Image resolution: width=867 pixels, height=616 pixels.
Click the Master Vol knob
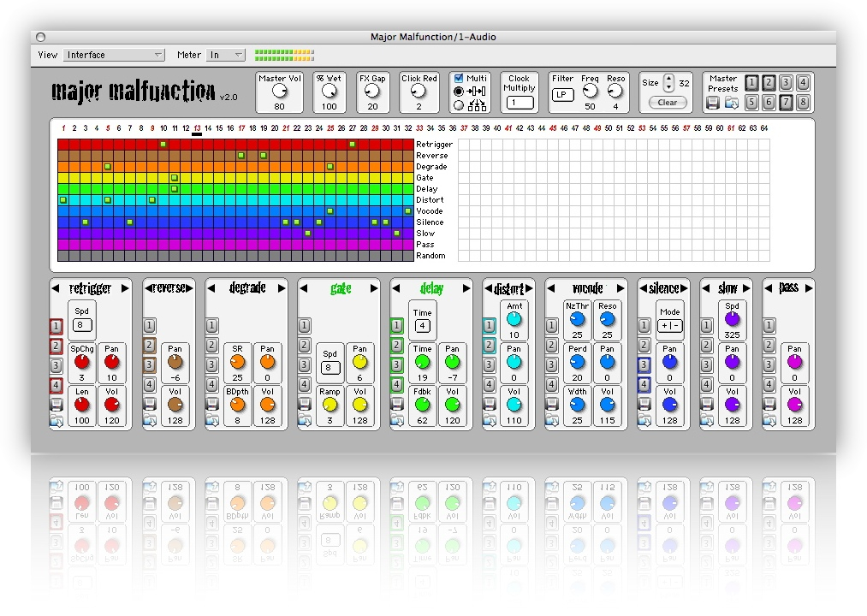(x=279, y=91)
